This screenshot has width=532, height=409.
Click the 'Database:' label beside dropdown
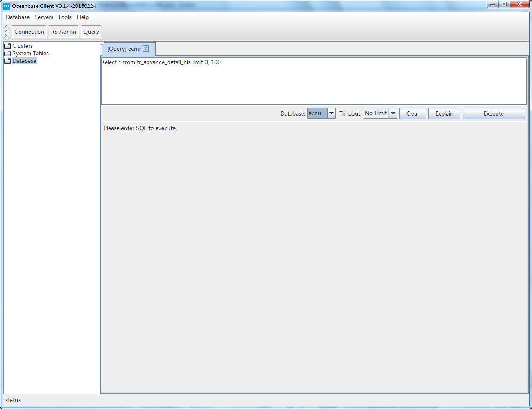coord(293,113)
